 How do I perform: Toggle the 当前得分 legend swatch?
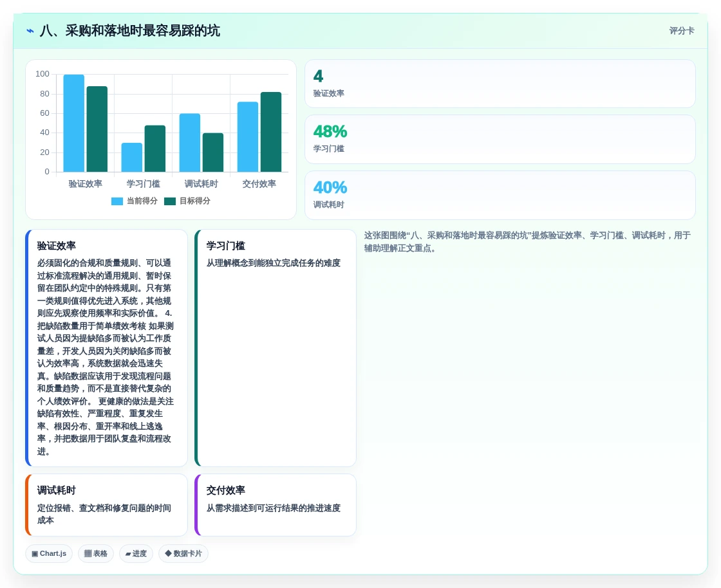tap(117, 201)
